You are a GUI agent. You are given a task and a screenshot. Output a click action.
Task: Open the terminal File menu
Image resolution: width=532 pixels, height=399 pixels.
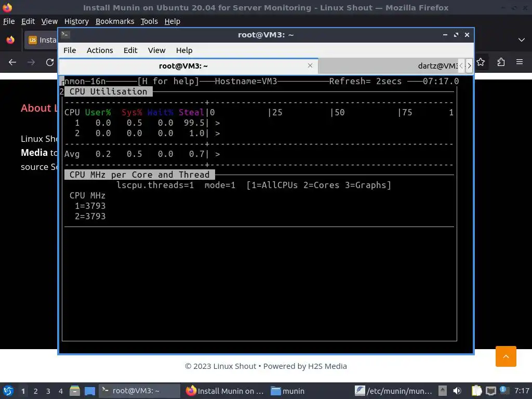coord(70,50)
